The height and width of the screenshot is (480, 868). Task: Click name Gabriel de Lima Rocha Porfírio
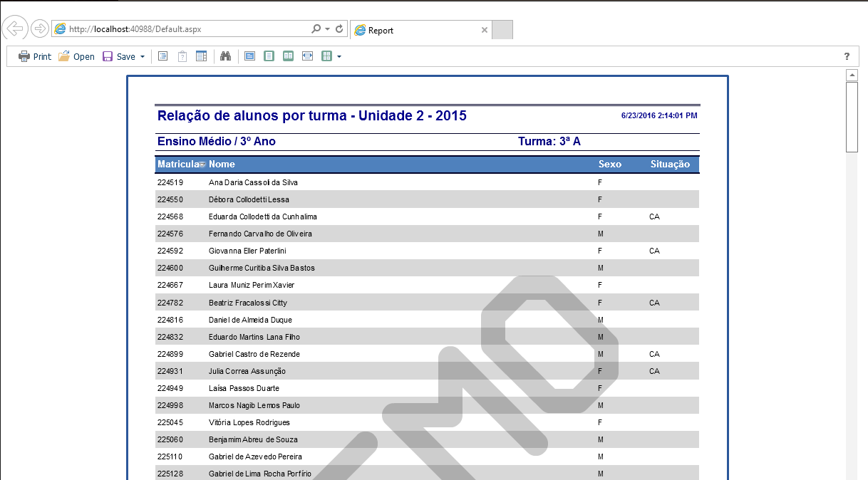click(x=260, y=474)
